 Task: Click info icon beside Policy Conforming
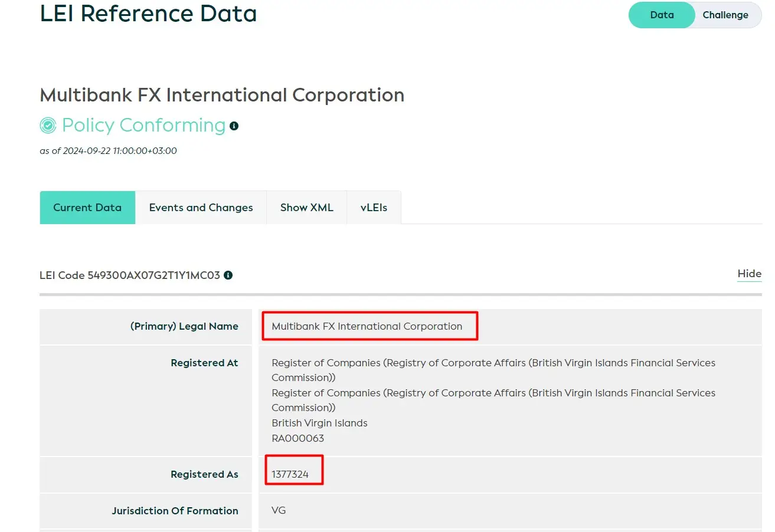(x=234, y=126)
